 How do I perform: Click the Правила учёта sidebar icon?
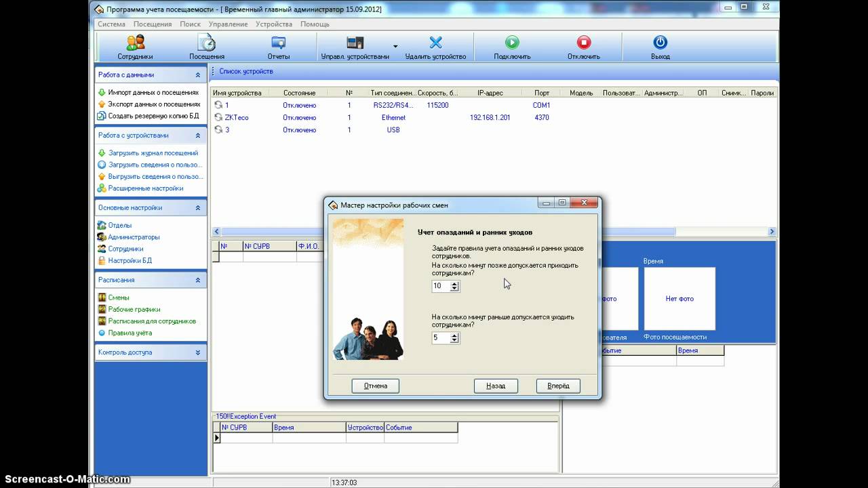click(x=102, y=333)
